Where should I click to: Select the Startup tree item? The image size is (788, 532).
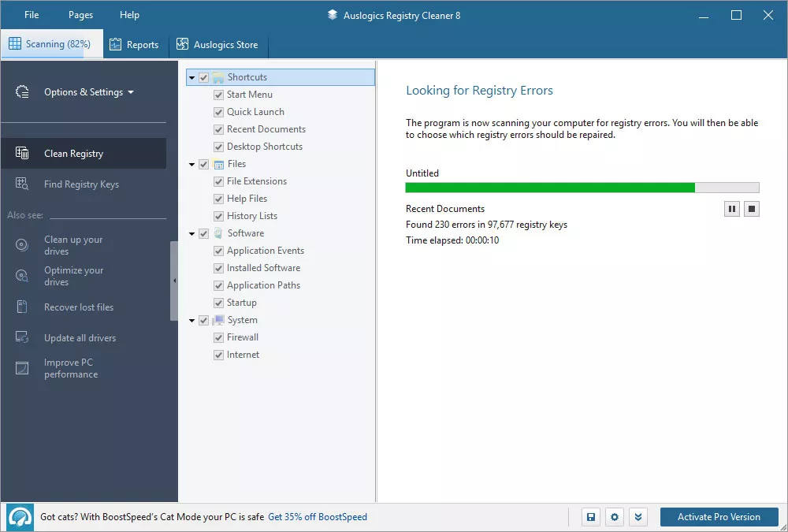pyautogui.click(x=242, y=303)
